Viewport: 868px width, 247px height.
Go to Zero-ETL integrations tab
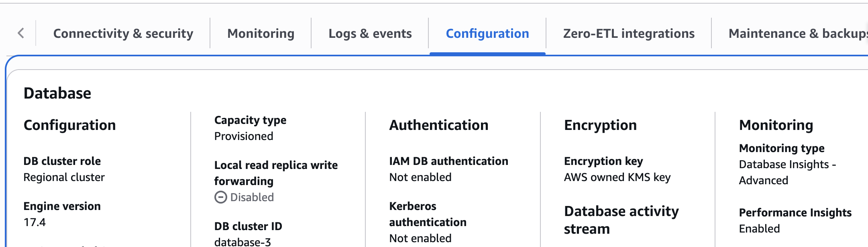[628, 33]
